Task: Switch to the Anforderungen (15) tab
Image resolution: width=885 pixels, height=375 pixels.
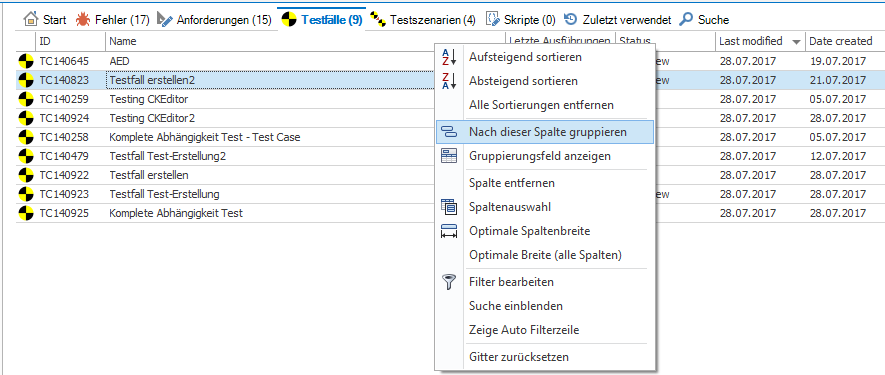Action: coord(214,20)
